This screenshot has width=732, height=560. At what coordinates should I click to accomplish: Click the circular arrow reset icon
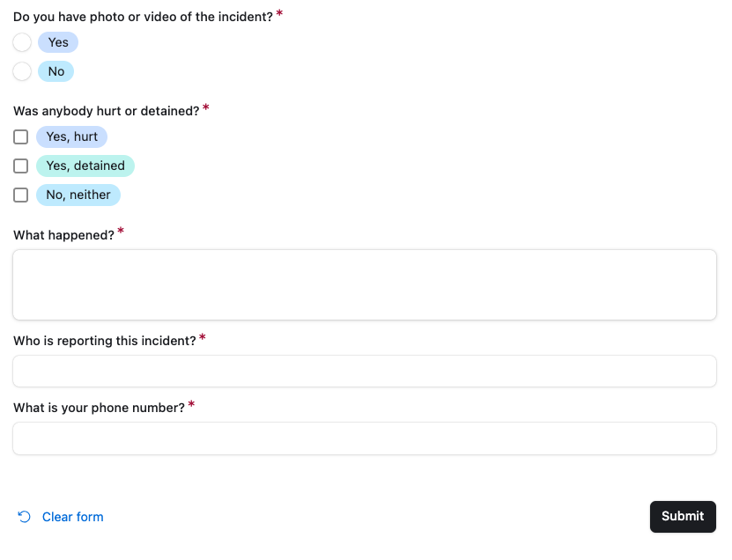click(24, 517)
